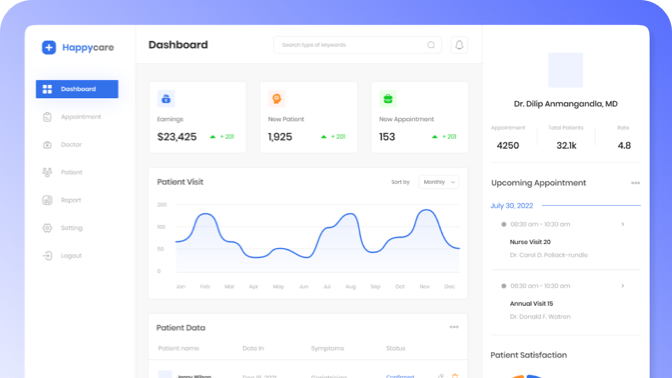Click the doctor profile picture placeholder
This screenshot has height=378, width=672.
[566, 70]
